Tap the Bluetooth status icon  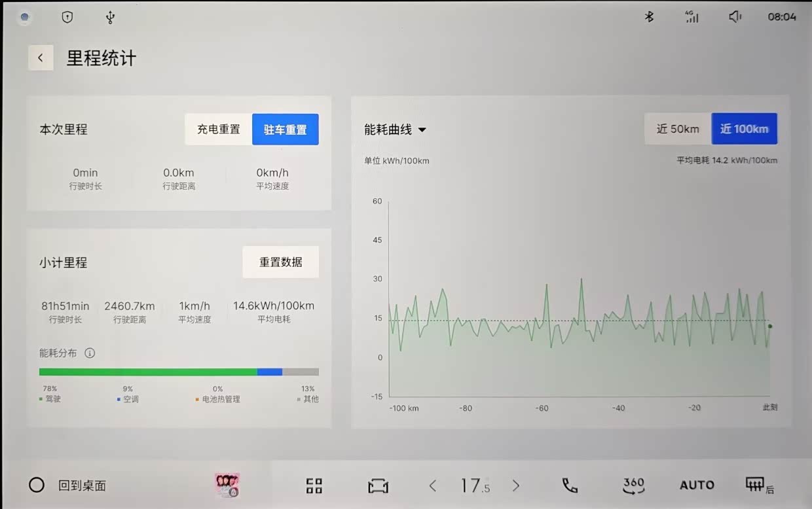pos(649,17)
